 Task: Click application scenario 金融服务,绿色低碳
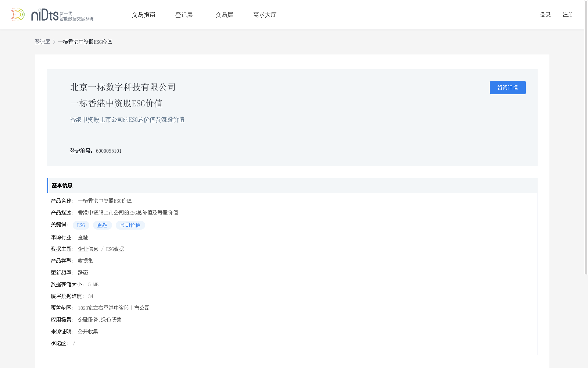point(100,320)
